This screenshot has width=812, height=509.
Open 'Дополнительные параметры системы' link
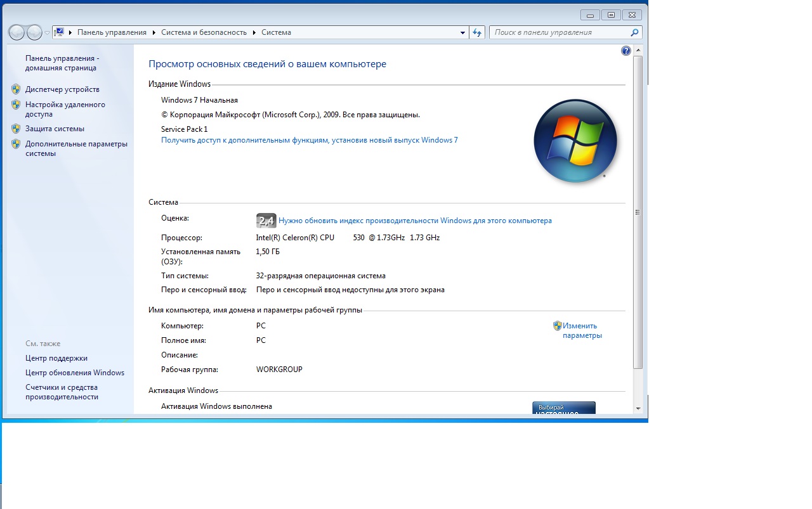[76, 148]
